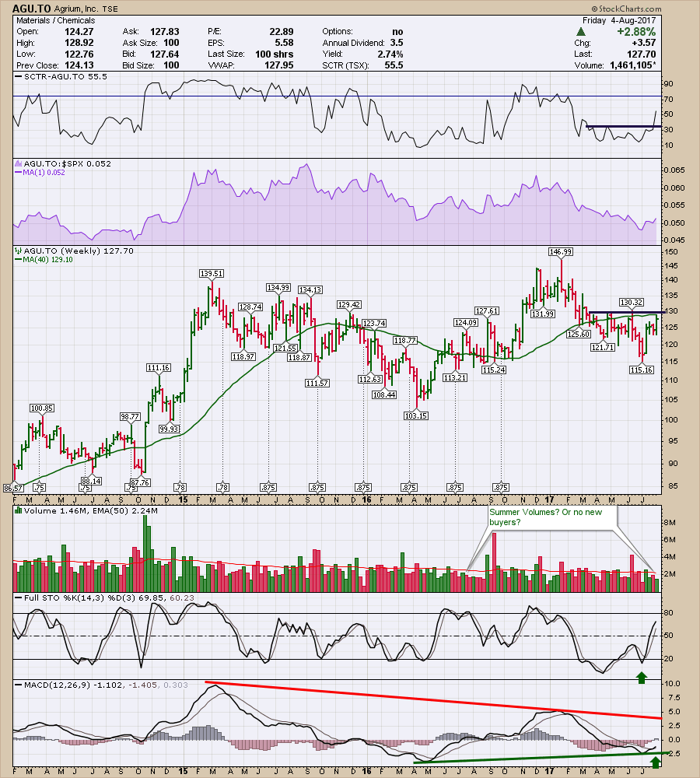700x778 pixels.
Task: Click the StockCharts.com copyright label
Action: click(x=626, y=9)
